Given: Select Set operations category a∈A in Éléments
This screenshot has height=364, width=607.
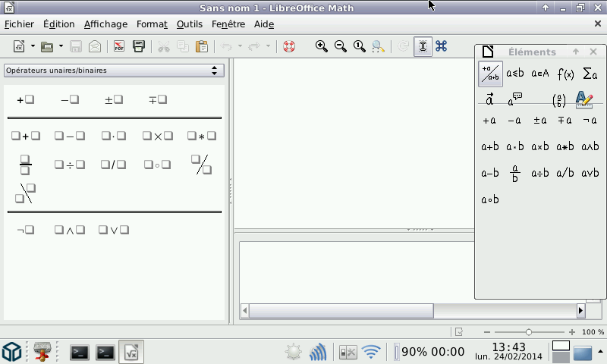Looking at the screenshot, I should tap(540, 73).
